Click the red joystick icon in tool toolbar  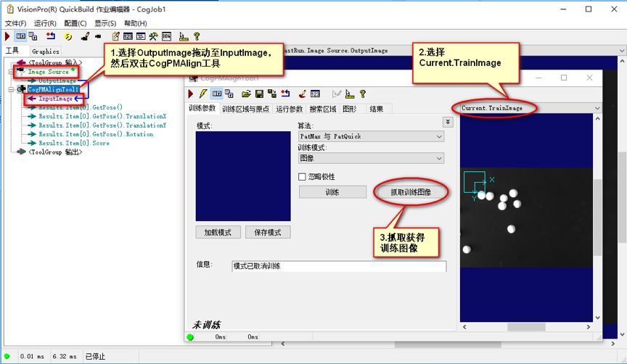[x=303, y=94]
